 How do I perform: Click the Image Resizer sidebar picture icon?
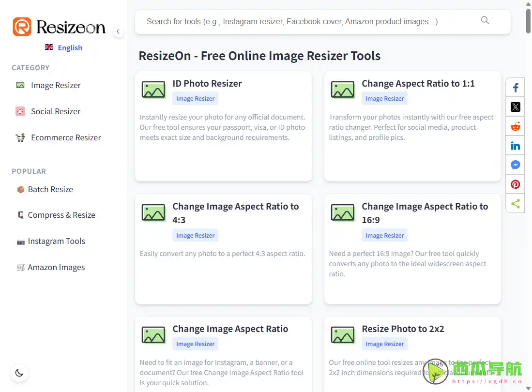[x=20, y=85]
